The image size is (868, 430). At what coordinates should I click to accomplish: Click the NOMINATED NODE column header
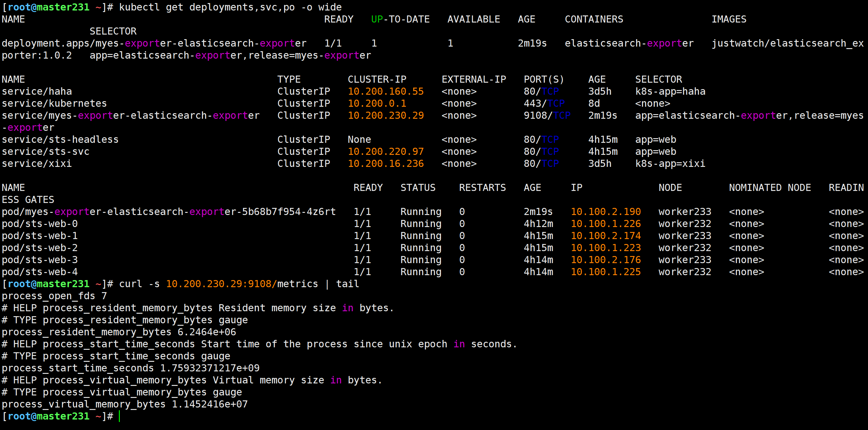pyautogui.click(x=769, y=188)
